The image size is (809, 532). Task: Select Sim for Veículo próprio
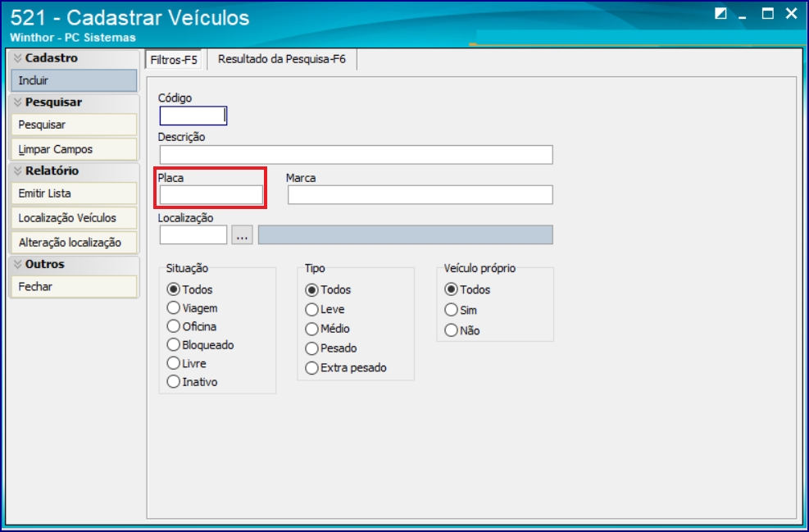click(461, 310)
